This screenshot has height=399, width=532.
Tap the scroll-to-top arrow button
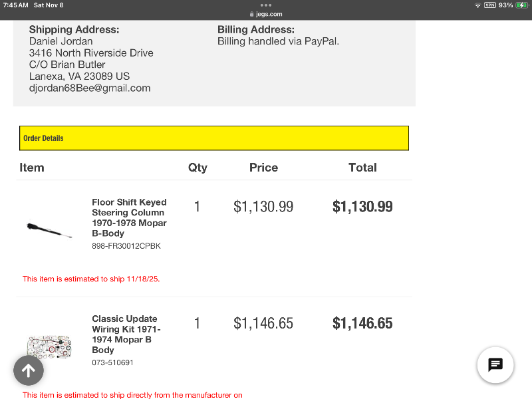(x=29, y=370)
